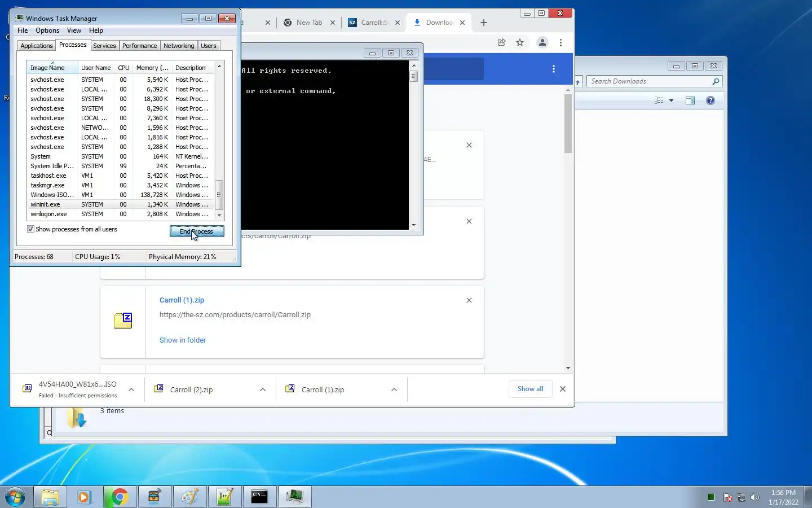This screenshot has height=508, width=812.
Task: Click the Chrome share this page icon
Action: [x=501, y=42]
